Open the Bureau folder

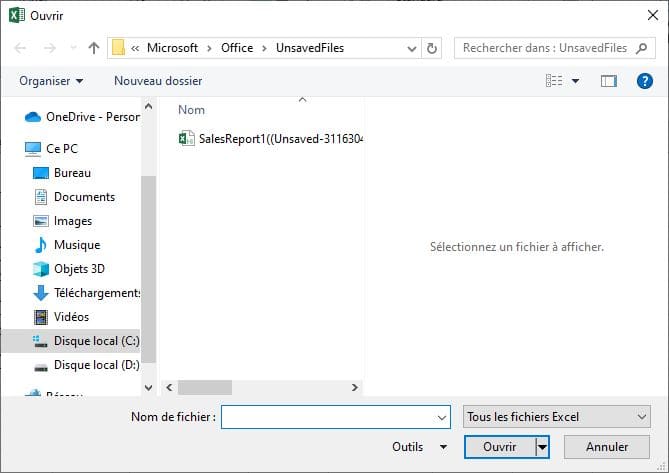pyautogui.click(x=62, y=173)
